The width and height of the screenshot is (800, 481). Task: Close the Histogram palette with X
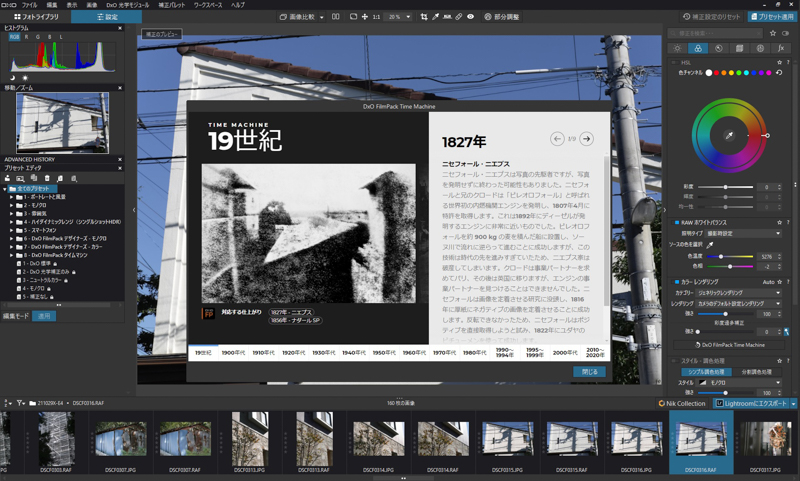[x=120, y=28]
